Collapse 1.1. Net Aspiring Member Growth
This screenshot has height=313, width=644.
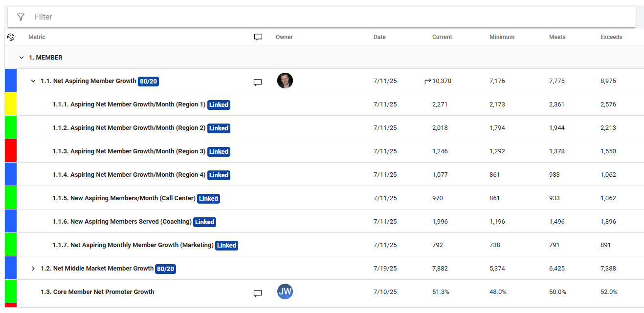click(33, 81)
